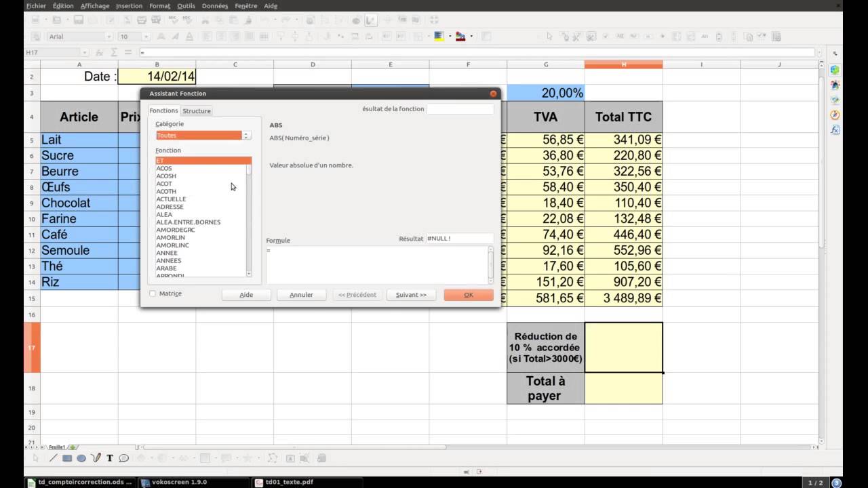Click the selection arrow in drawing toolbar
Screen dimensions: 868x488
click(x=36, y=458)
